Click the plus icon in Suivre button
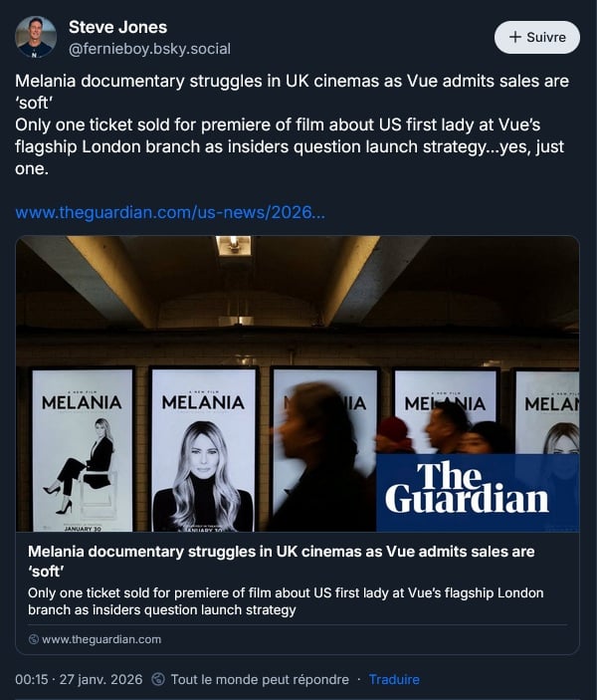Screen dimensions: 597x700 [x=514, y=37]
